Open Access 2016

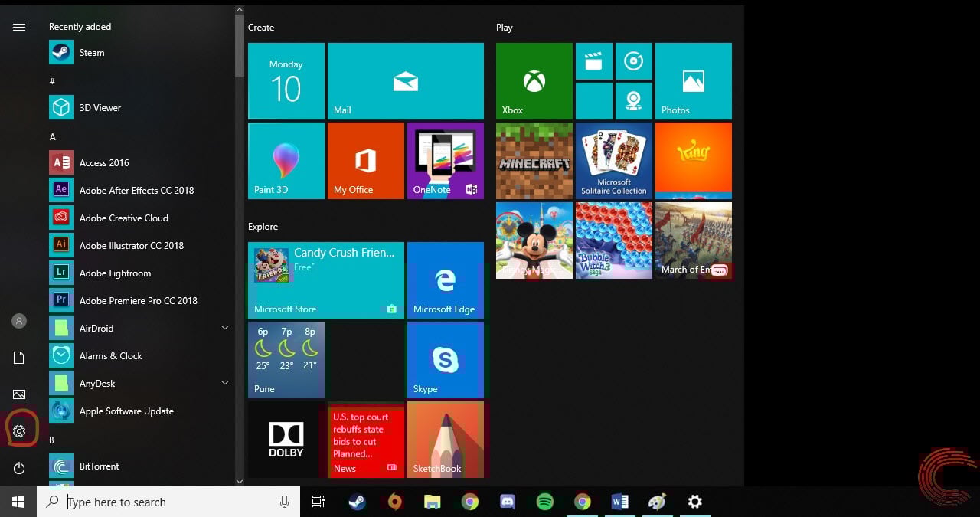coord(138,163)
